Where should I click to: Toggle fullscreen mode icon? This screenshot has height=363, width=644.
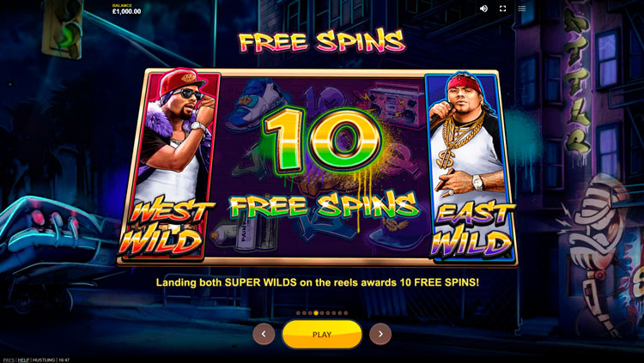pyautogui.click(x=502, y=9)
